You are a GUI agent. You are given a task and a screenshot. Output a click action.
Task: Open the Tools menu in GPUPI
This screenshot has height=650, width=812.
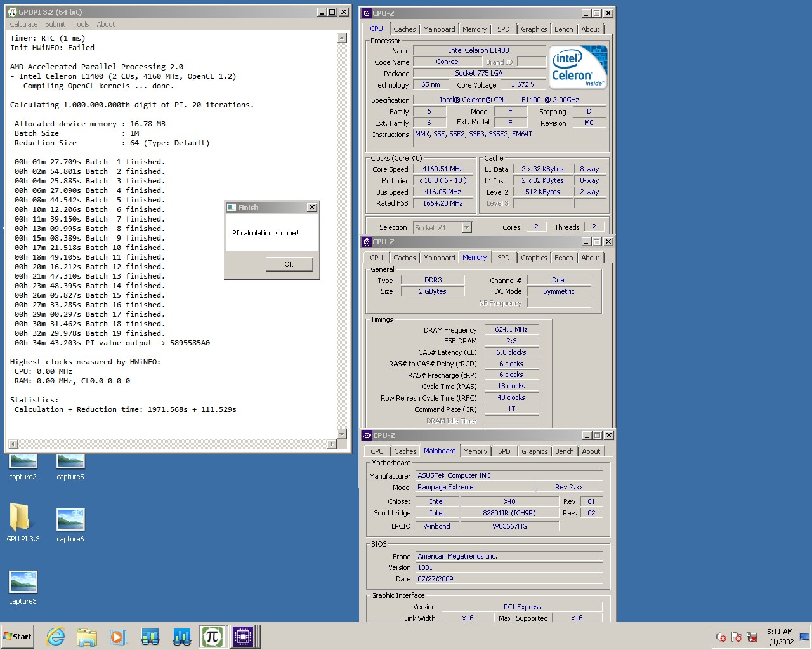point(81,24)
